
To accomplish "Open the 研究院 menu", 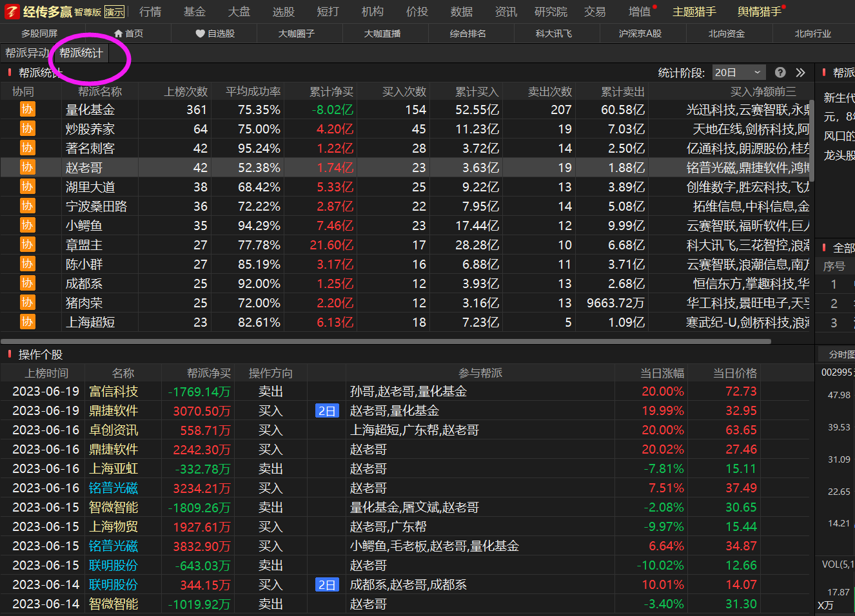I will click(x=551, y=12).
